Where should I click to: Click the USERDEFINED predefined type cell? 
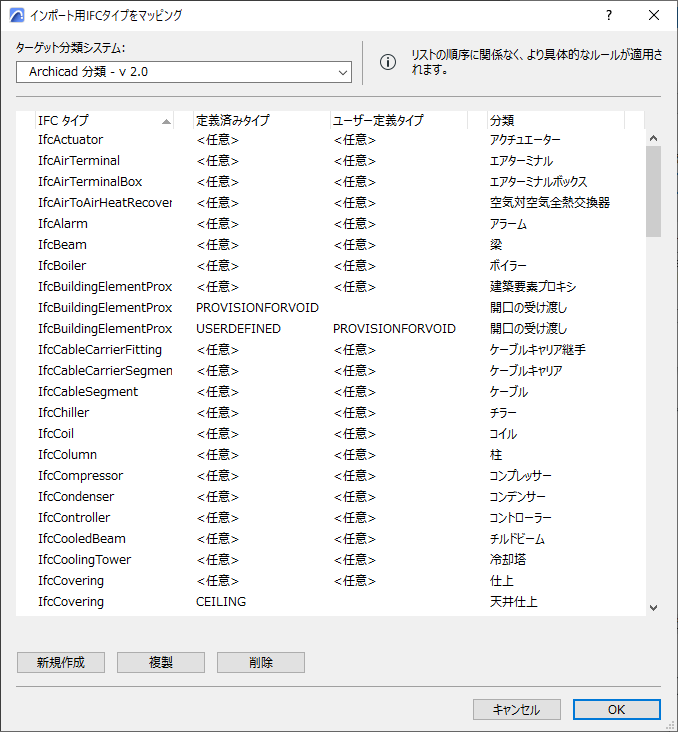(x=238, y=329)
